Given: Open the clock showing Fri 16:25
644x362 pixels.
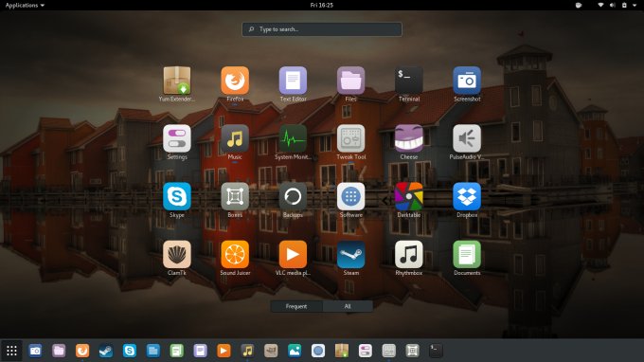Looking at the screenshot, I should (322, 5).
